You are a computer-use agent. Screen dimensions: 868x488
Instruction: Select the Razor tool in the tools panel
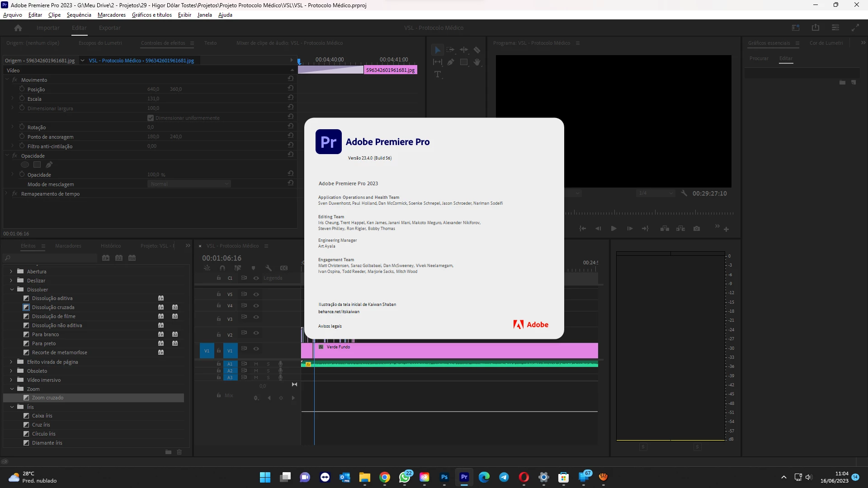tap(477, 50)
